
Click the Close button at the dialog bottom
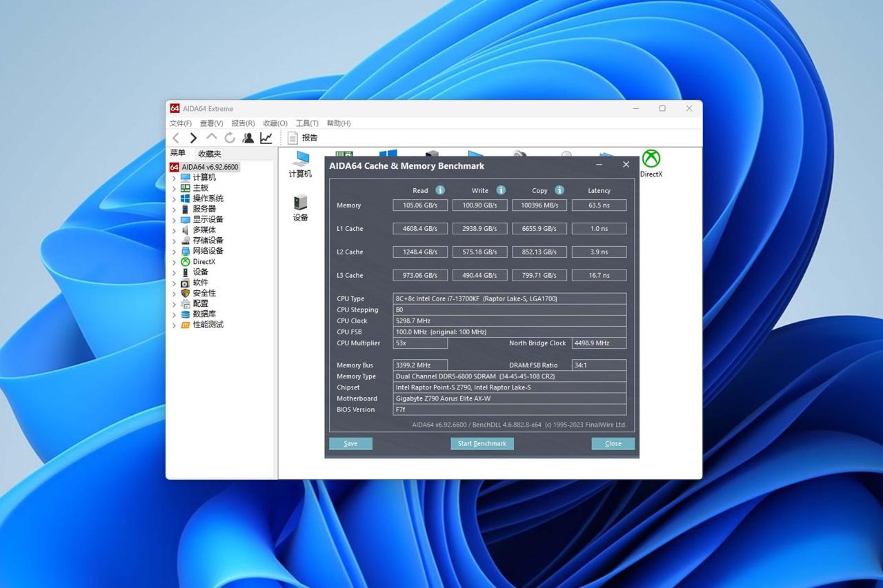[x=613, y=443]
